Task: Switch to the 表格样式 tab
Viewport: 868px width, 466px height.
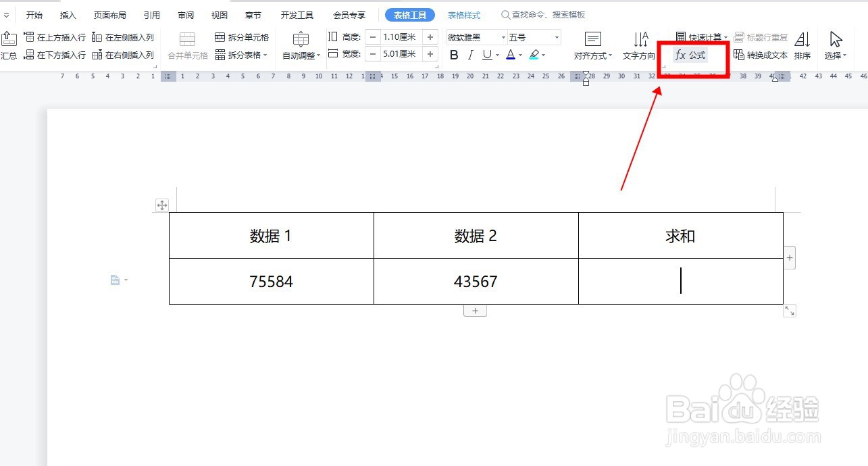Action: point(464,15)
